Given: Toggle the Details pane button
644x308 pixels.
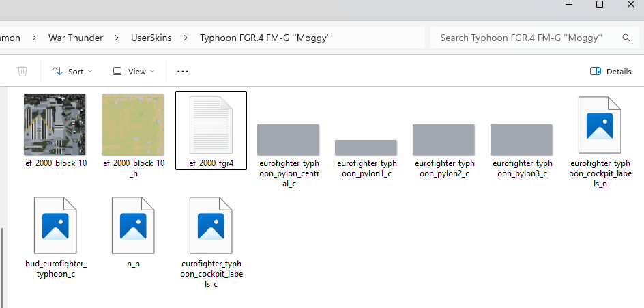Looking at the screenshot, I should pyautogui.click(x=611, y=71).
